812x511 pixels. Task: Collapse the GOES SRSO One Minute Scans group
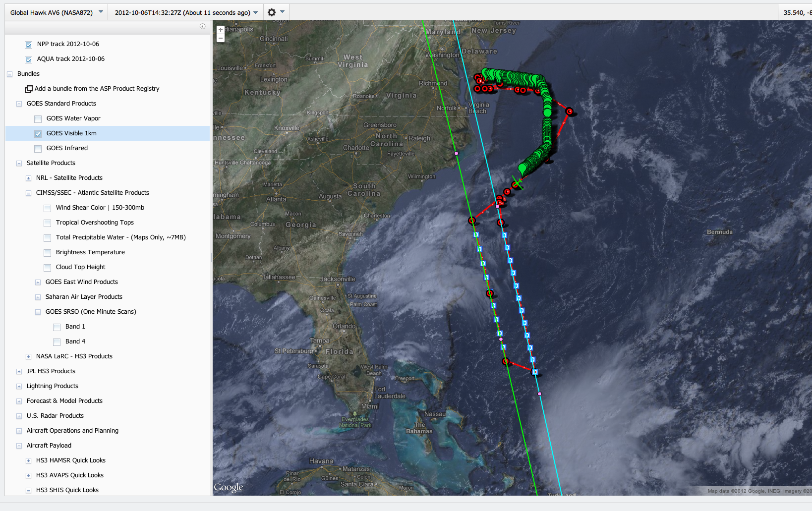[38, 312]
